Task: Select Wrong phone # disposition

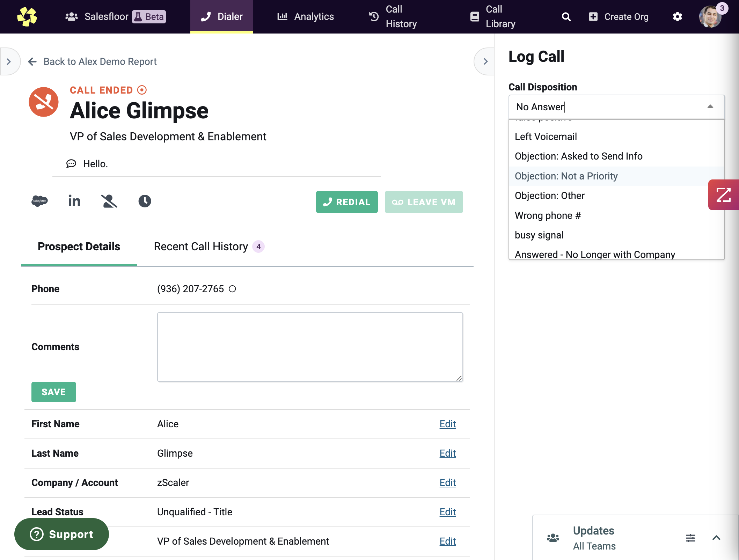Action: (617, 215)
